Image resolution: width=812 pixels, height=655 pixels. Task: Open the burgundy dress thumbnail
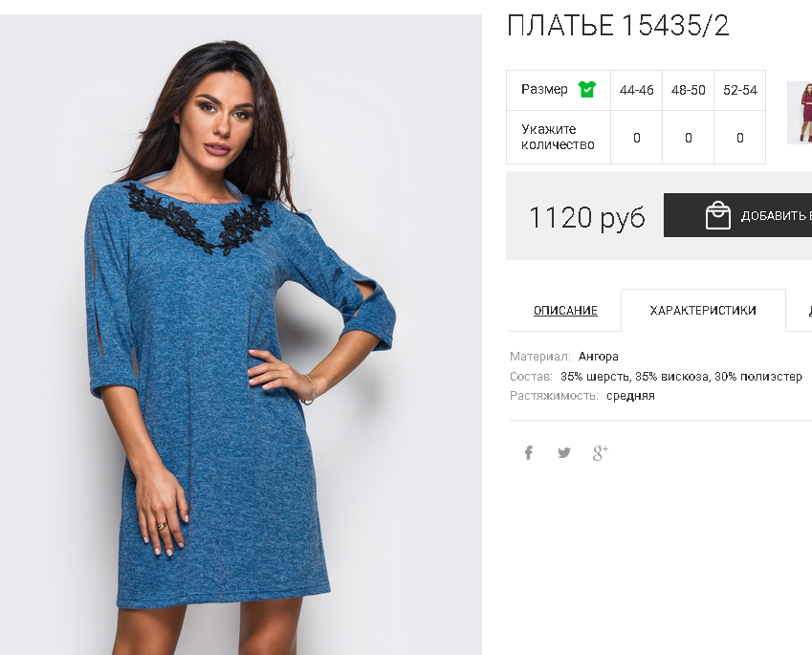(x=800, y=113)
